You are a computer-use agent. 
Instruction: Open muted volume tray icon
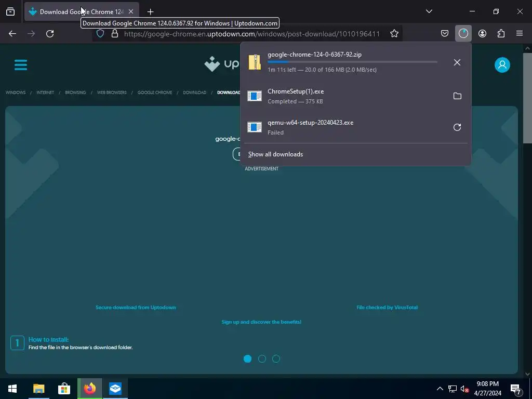pos(464,389)
